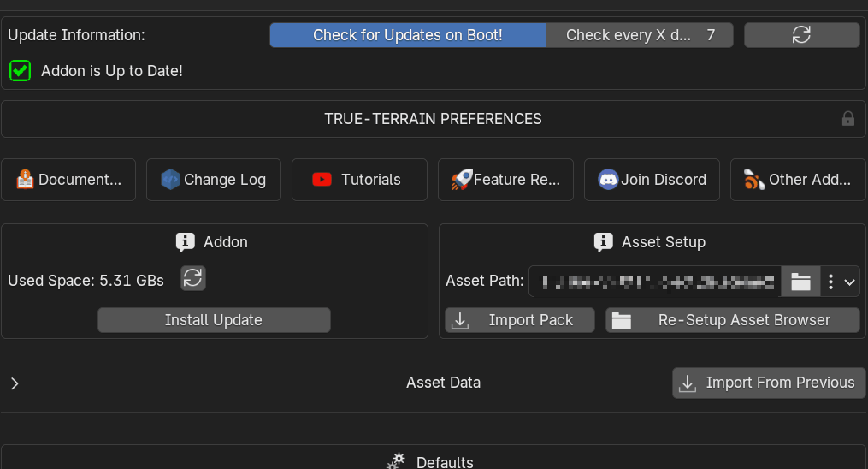Select the Check every X days option

coord(629,35)
